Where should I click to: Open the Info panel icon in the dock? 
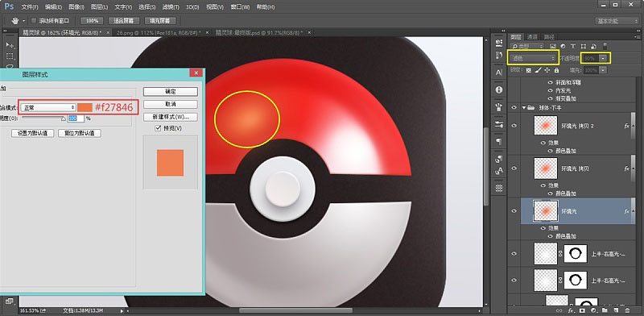[x=499, y=89]
